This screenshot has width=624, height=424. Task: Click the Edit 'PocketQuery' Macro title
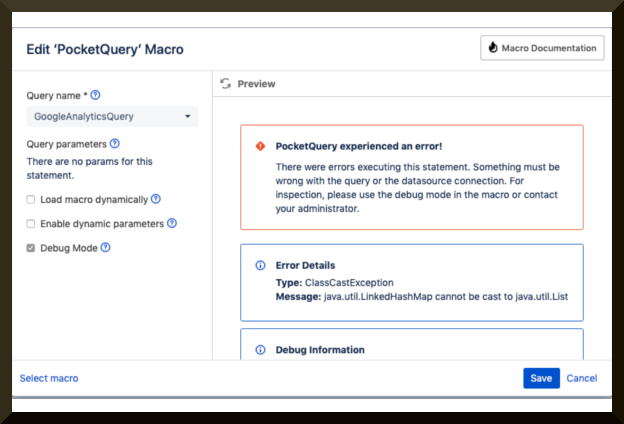tap(105, 49)
